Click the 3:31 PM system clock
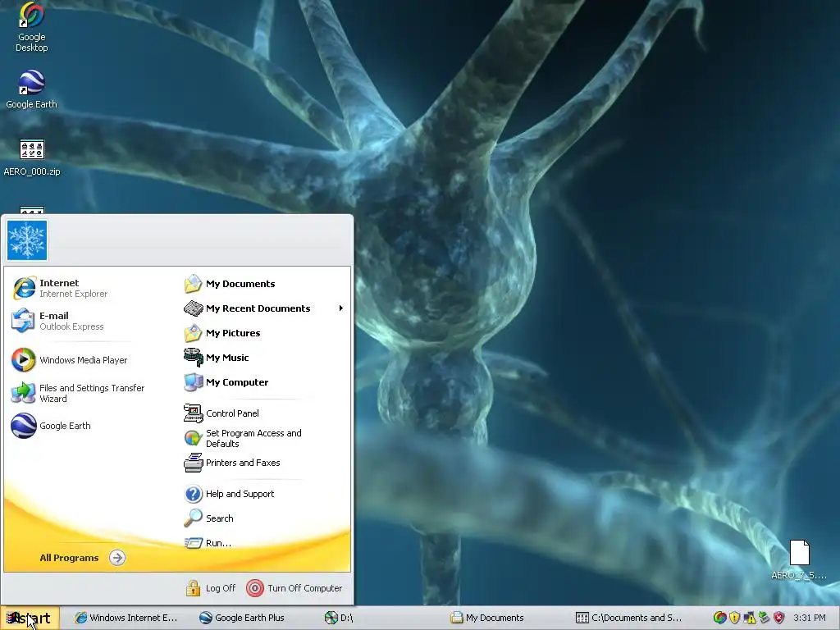840x630 pixels. point(810,618)
